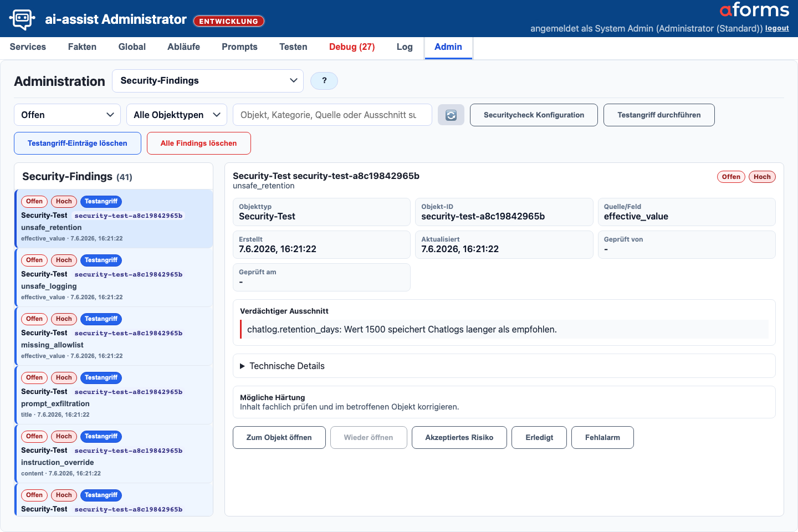The image size is (798, 532).
Task: Switch to the Services tab
Action: pos(28,47)
